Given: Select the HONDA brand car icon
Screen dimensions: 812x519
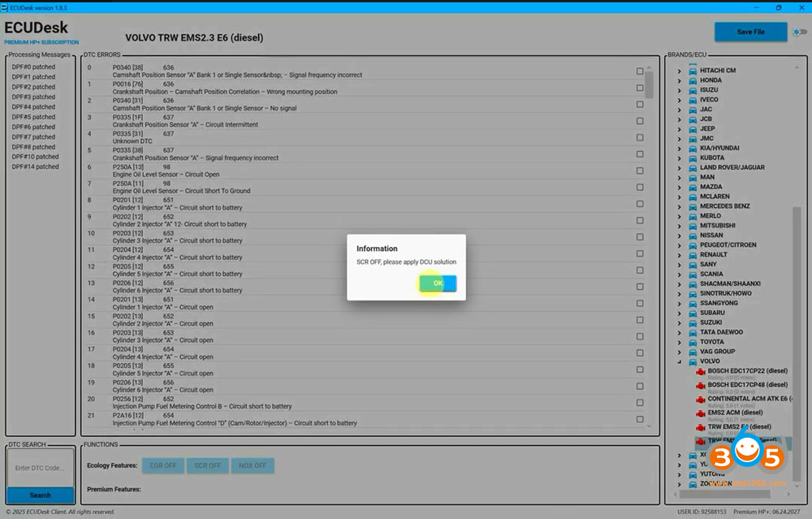Looking at the screenshot, I should (x=693, y=80).
